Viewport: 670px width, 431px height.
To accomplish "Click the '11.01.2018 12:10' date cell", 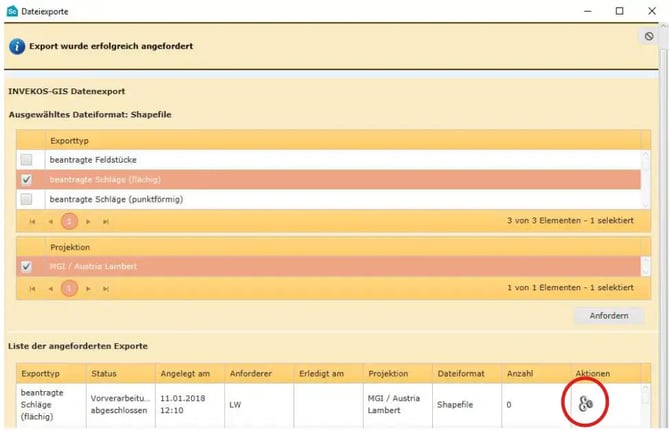I will [x=190, y=405].
